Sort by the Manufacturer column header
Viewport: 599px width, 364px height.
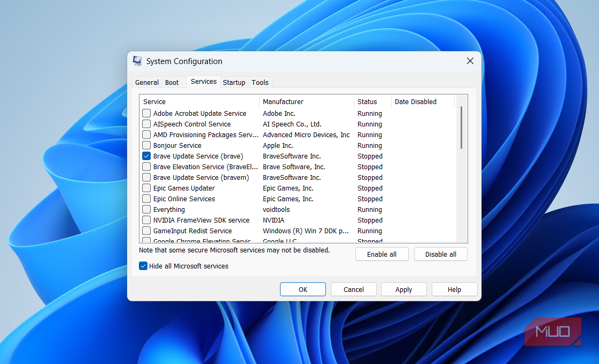(307, 102)
